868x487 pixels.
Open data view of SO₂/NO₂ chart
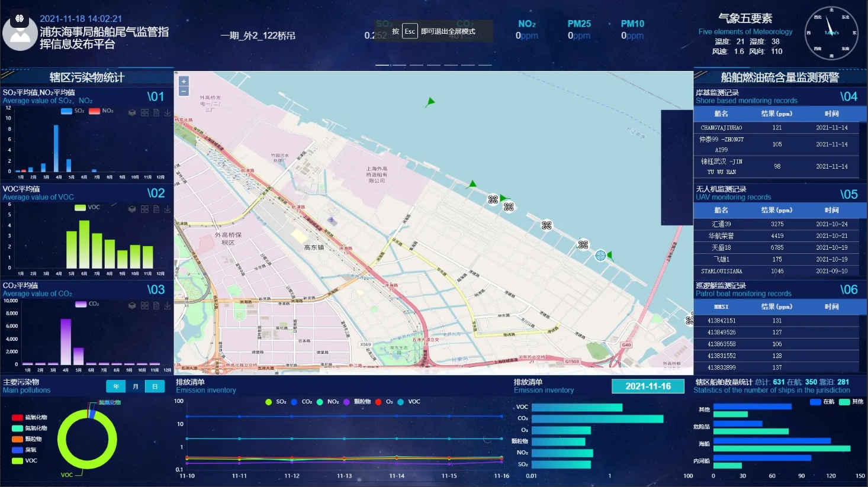[156, 112]
